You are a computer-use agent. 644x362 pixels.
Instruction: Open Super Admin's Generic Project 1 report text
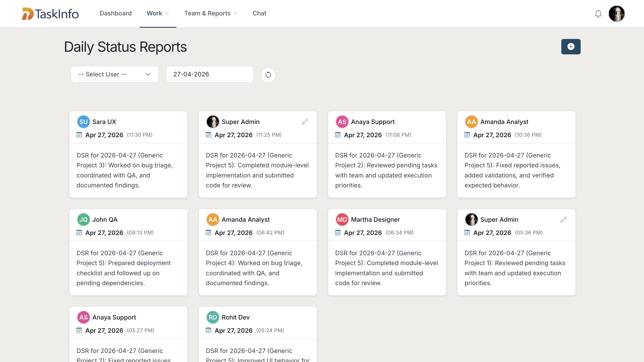515,268
